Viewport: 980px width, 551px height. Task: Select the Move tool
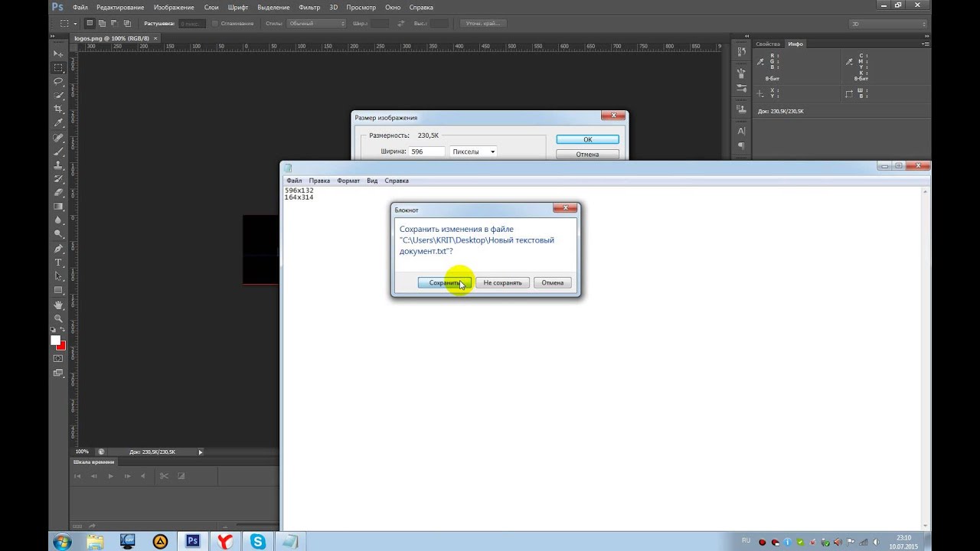(x=58, y=54)
